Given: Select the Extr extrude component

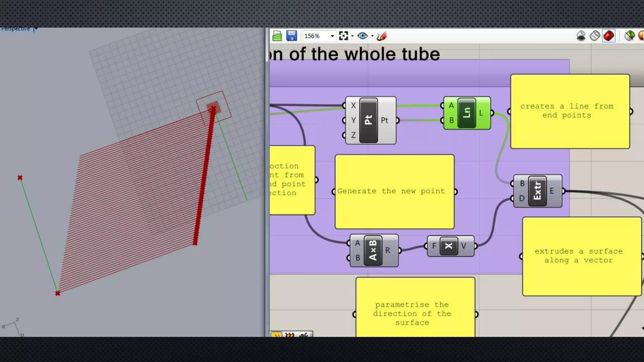Looking at the screenshot, I should point(537,191).
